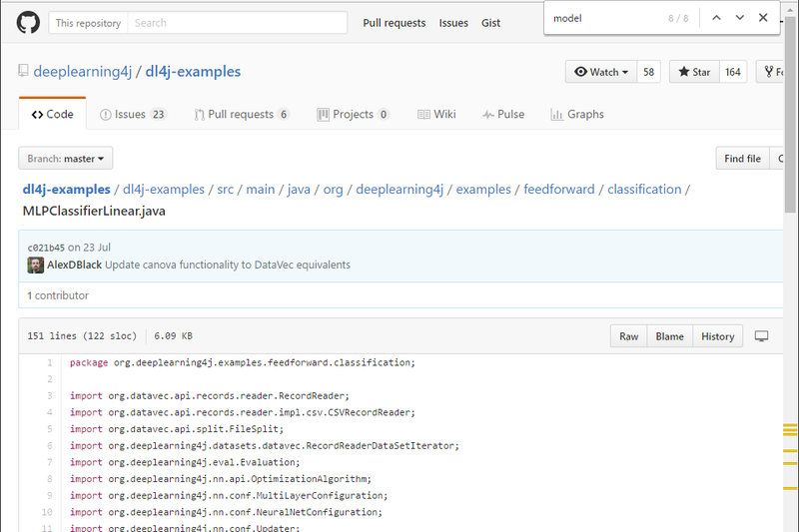Focus the repository search box
Image resolution: width=799 pixels, height=532 pixels.
tap(238, 23)
